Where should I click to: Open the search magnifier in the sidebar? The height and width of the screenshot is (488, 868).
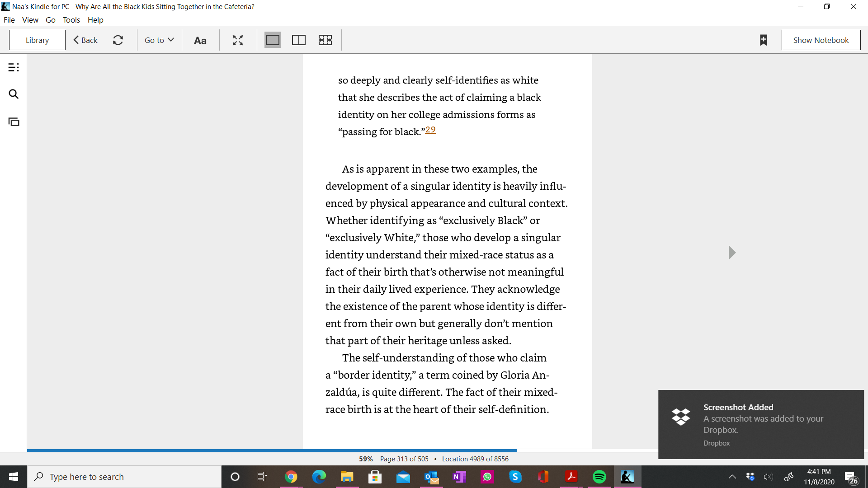(x=14, y=94)
